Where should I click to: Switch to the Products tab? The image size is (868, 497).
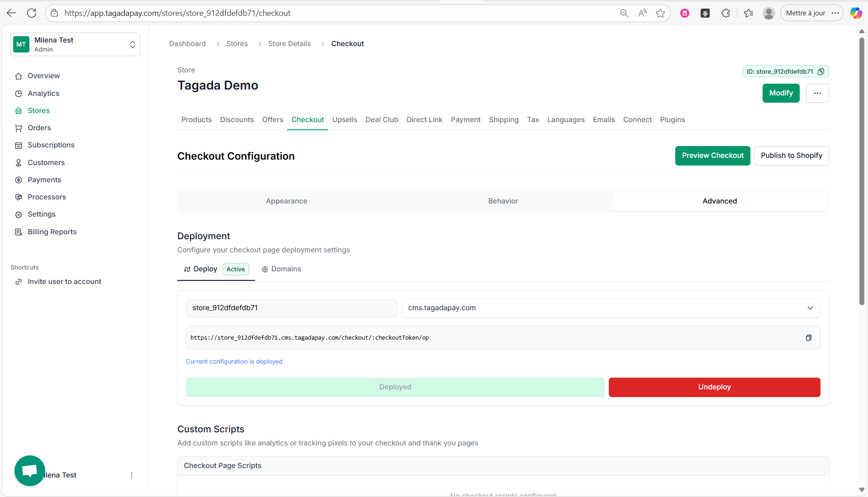point(196,120)
